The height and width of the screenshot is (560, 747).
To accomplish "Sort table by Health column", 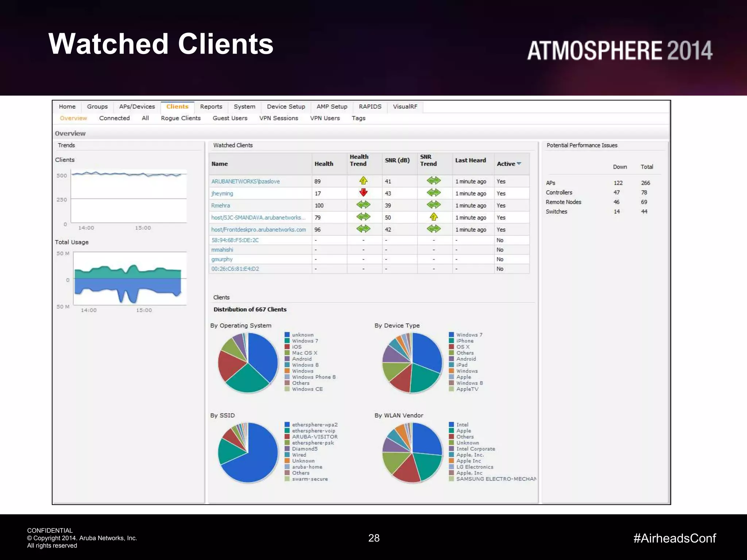I will click(324, 164).
